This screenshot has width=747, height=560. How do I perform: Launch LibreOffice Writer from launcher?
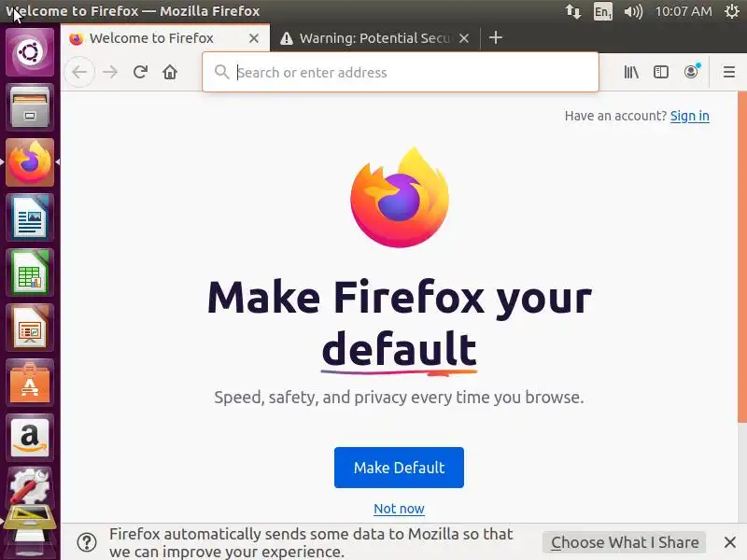click(x=30, y=217)
